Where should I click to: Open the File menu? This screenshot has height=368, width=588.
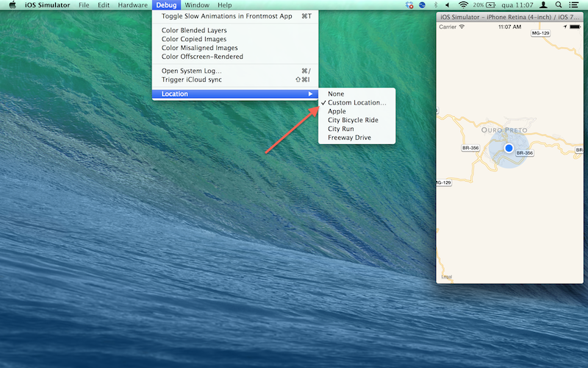point(84,5)
